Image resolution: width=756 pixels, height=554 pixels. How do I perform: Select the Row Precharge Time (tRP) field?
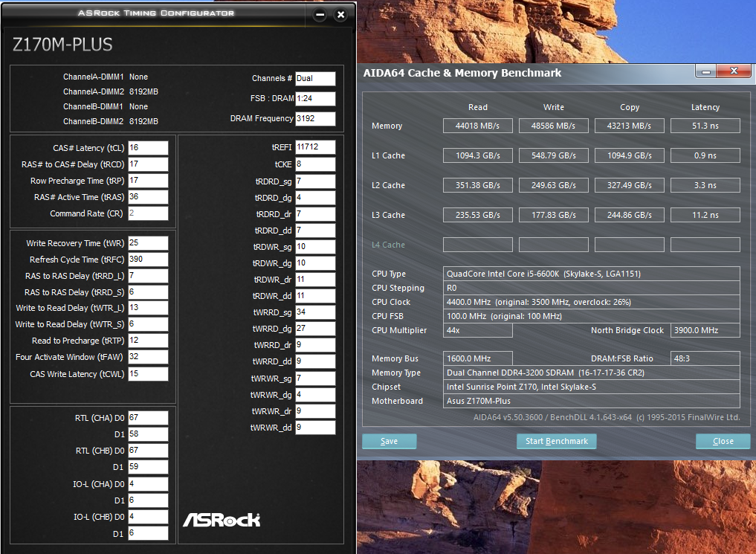pos(148,181)
